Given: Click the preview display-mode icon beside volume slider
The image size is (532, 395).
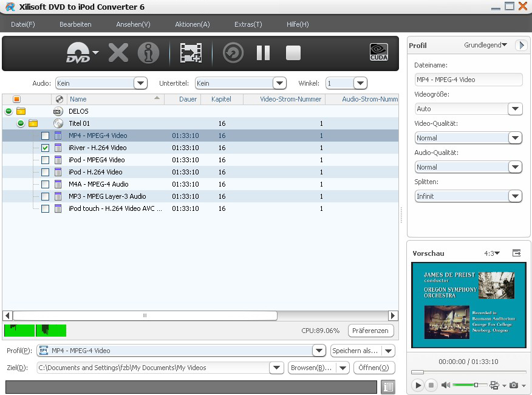Looking at the screenshot, I should 494,385.
